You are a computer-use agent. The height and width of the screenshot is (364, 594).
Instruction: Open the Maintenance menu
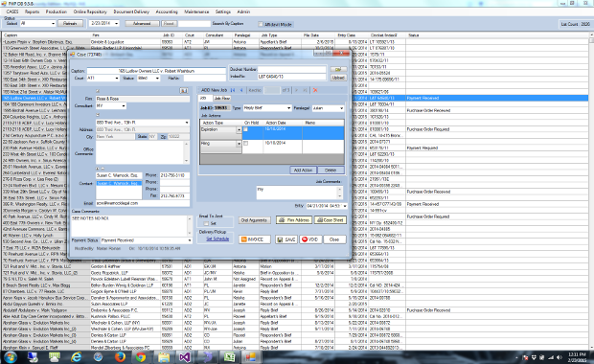196,11
